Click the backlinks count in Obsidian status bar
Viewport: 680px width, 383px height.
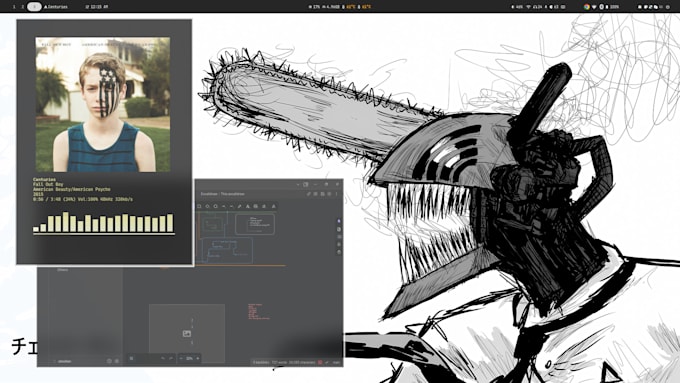[x=261, y=362]
